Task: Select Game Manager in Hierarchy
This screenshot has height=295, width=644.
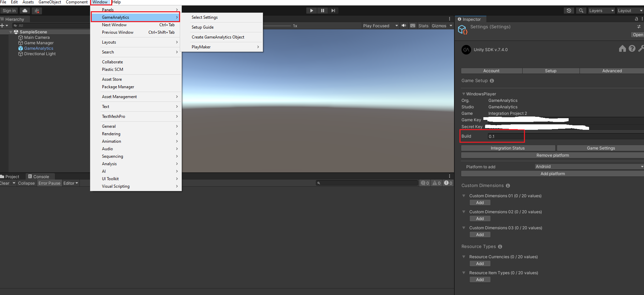Action: click(x=39, y=43)
